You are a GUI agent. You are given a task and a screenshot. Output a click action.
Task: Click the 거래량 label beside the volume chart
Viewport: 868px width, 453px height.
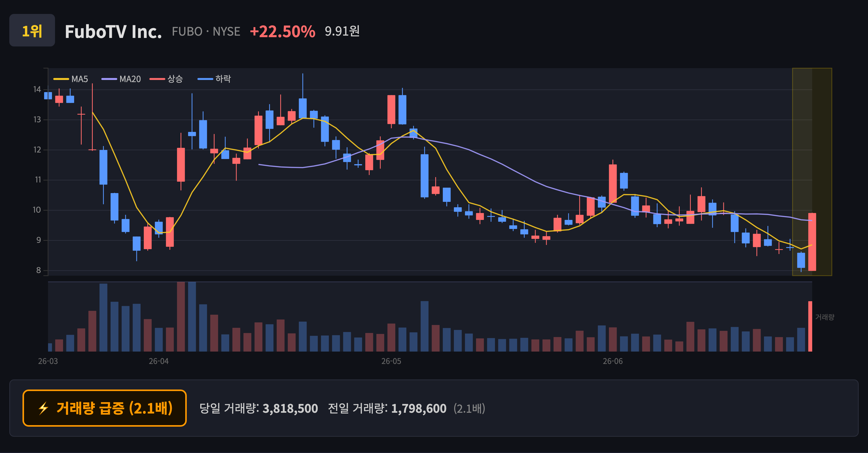[825, 317]
